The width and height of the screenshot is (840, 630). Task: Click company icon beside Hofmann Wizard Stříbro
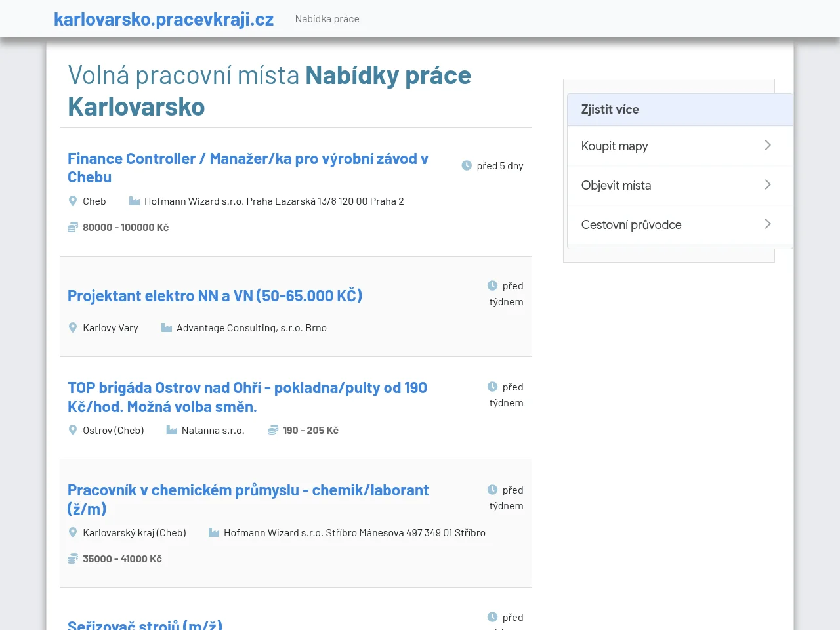(214, 532)
